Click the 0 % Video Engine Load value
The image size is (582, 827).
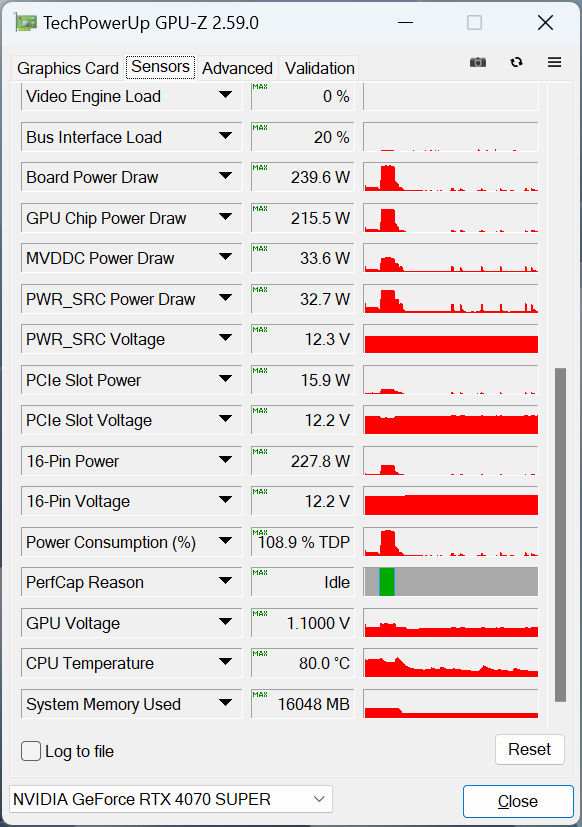tap(303, 97)
